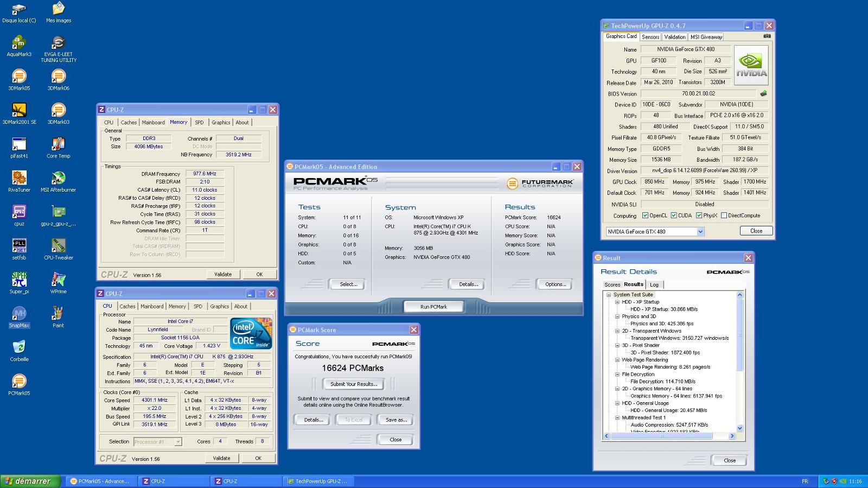Open gpu-z desktop icon

coord(59,216)
